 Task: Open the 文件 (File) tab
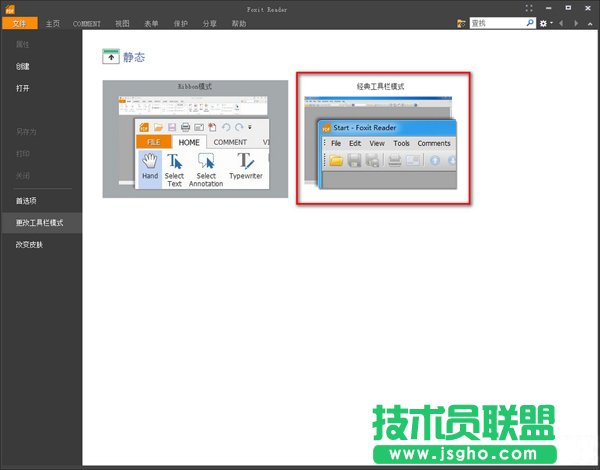pyautogui.click(x=20, y=23)
